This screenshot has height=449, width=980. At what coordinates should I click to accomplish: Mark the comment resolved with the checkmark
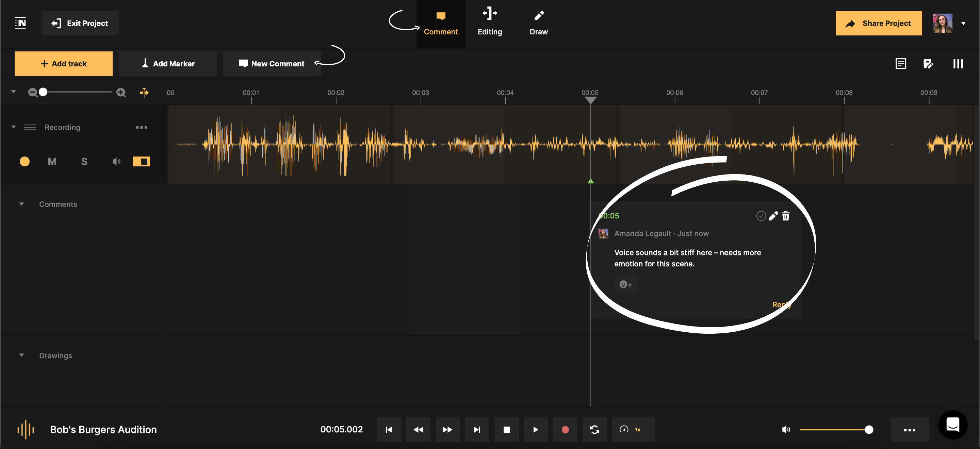coord(761,216)
